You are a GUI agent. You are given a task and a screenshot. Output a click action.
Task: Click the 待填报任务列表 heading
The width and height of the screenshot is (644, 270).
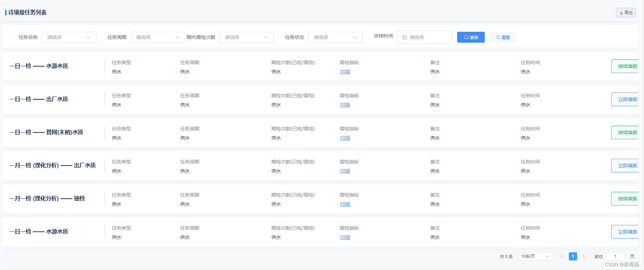pos(27,12)
